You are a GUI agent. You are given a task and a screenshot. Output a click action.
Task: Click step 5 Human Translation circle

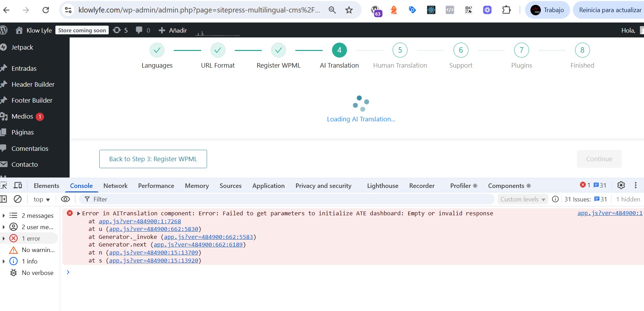[400, 50]
